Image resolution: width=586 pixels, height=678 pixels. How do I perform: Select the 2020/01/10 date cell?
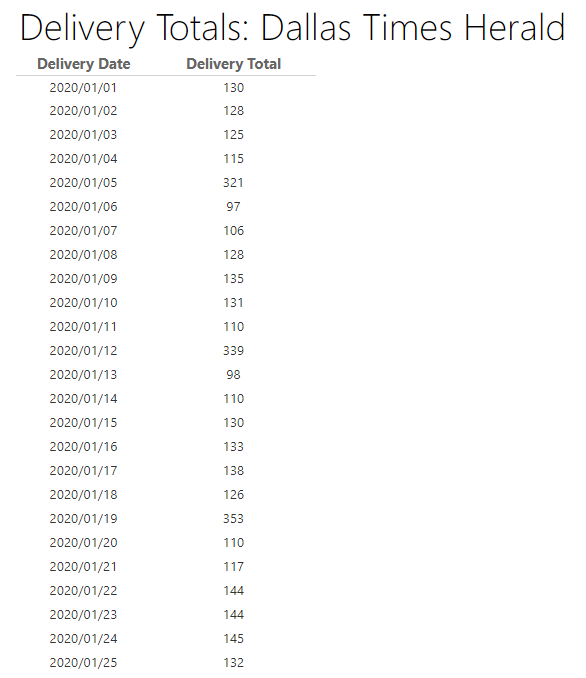coord(83,303)
